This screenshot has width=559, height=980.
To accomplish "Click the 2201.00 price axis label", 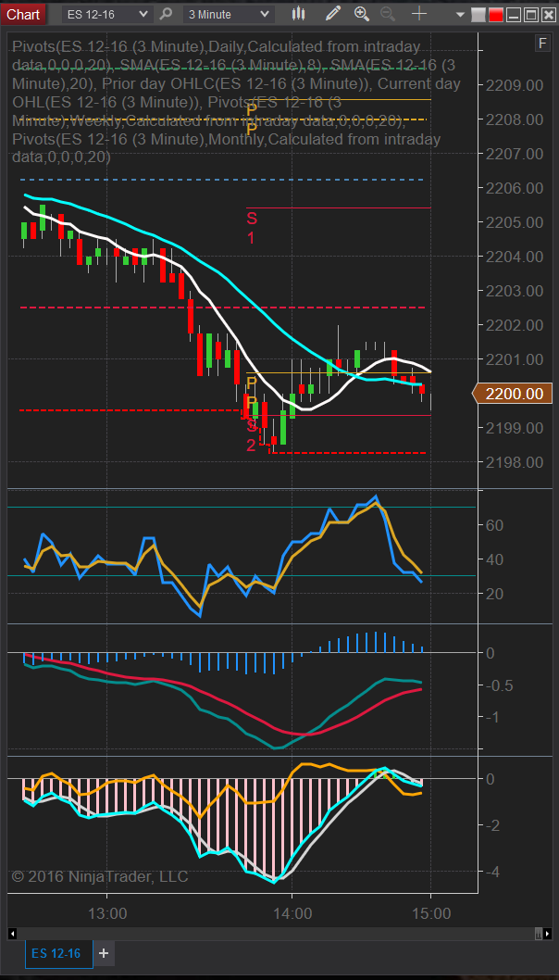I will [x=514, y=359].
